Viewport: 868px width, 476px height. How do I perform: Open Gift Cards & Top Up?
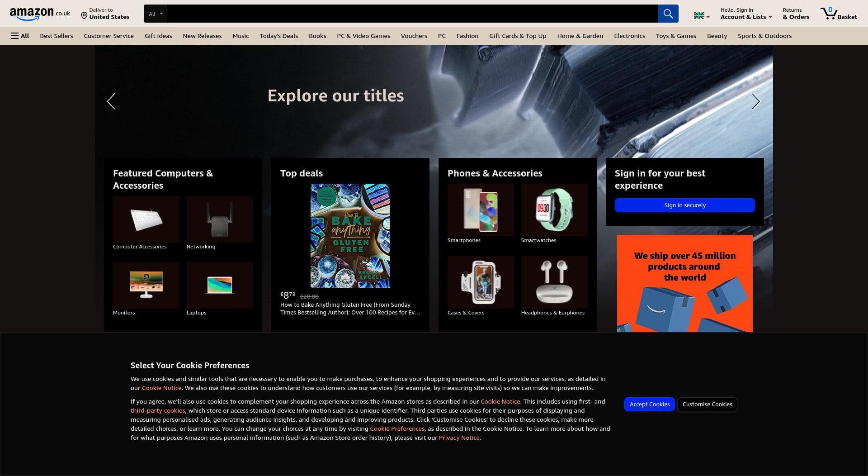point(518,36)
